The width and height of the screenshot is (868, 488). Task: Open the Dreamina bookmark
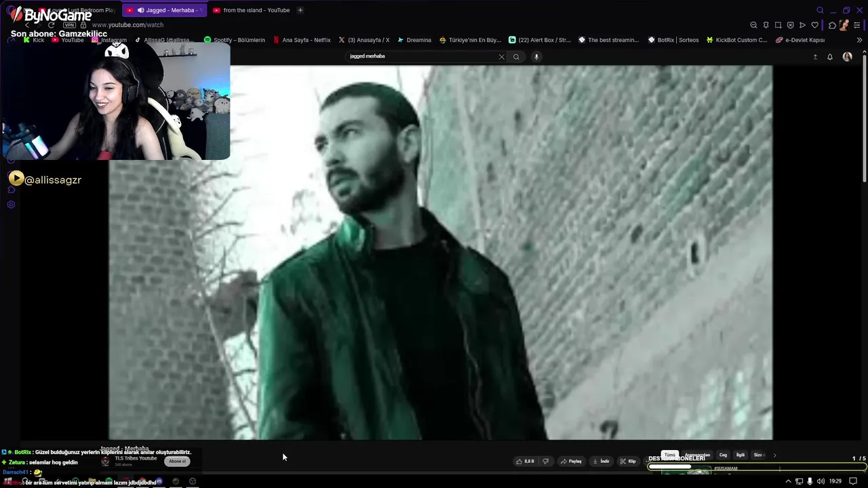[414, 40]
